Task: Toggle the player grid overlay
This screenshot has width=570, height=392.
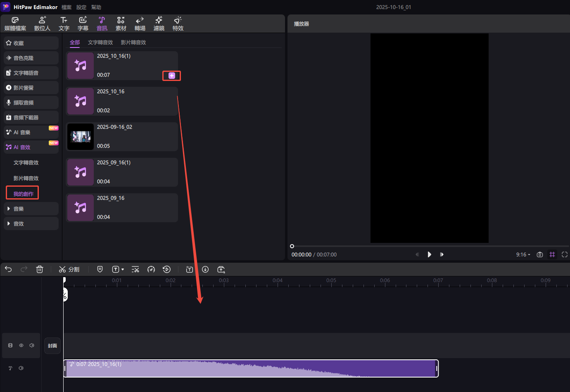Action: point(552,254)
